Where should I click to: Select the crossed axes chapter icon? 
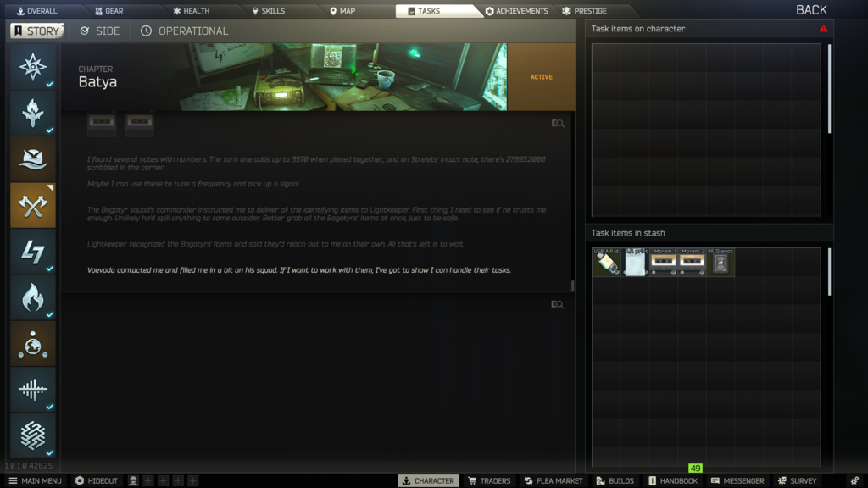pyautogui.click(x=33, y=205)
